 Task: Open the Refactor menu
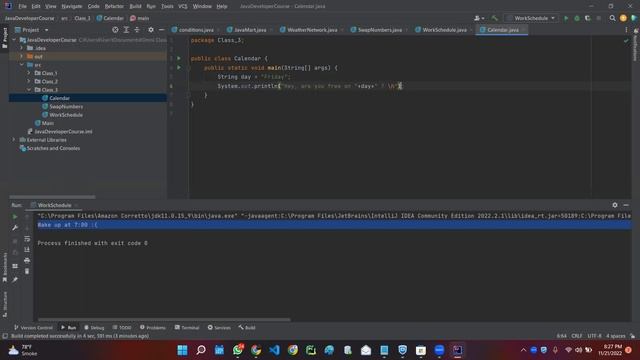pos(114,6)
